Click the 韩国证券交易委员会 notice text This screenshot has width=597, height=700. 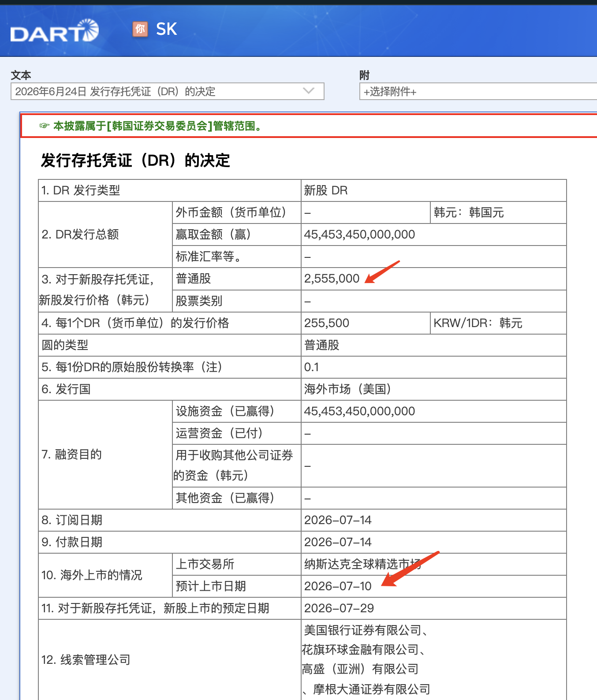coord(160,126)
